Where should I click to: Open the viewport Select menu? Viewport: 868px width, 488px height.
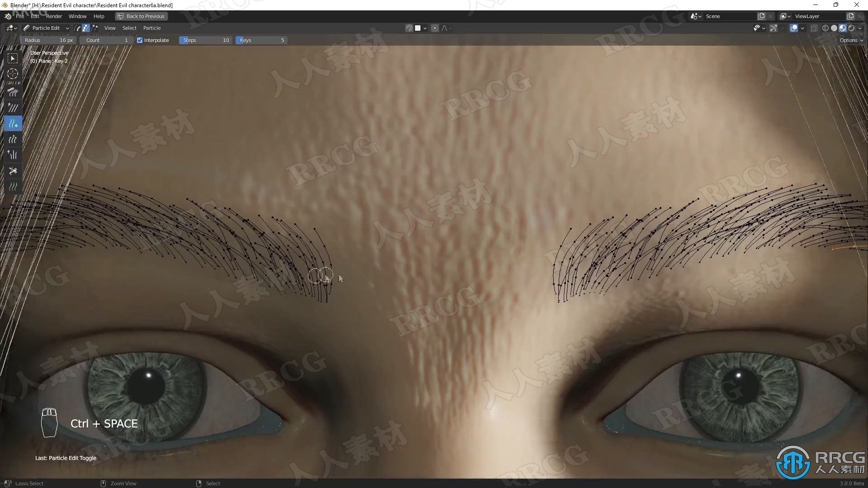coord(129,28)
